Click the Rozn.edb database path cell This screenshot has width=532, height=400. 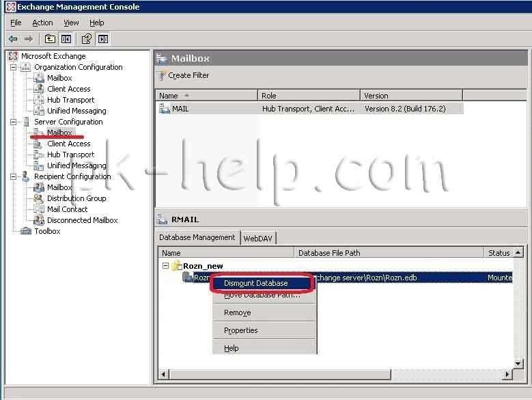click(x=367, y=278)
